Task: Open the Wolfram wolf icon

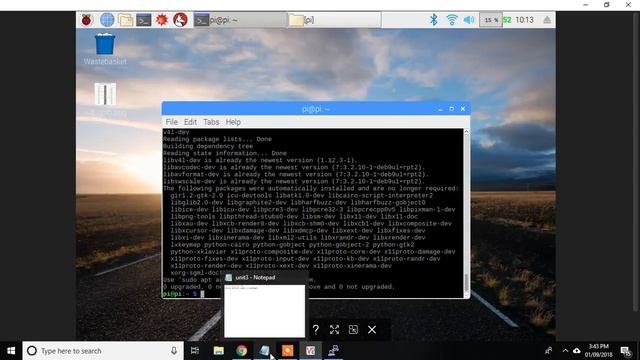Action: click(x=180, y=20)
